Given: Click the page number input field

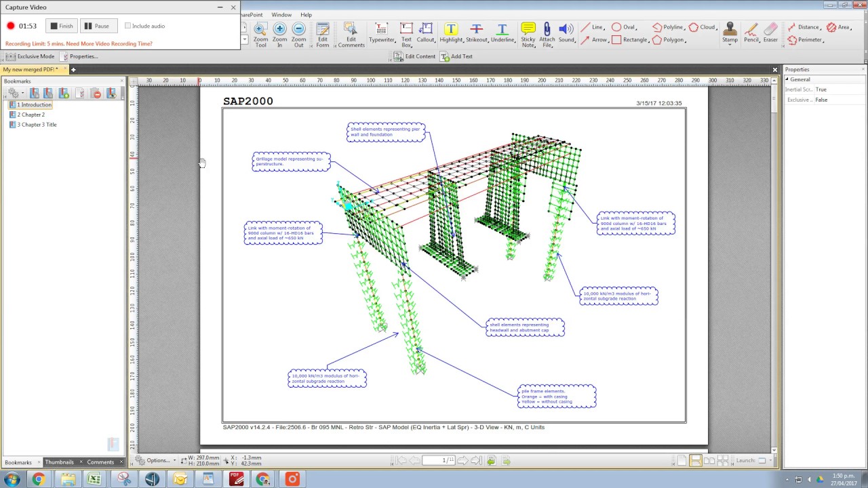Looking at the screenshot, I should [438, 460].
